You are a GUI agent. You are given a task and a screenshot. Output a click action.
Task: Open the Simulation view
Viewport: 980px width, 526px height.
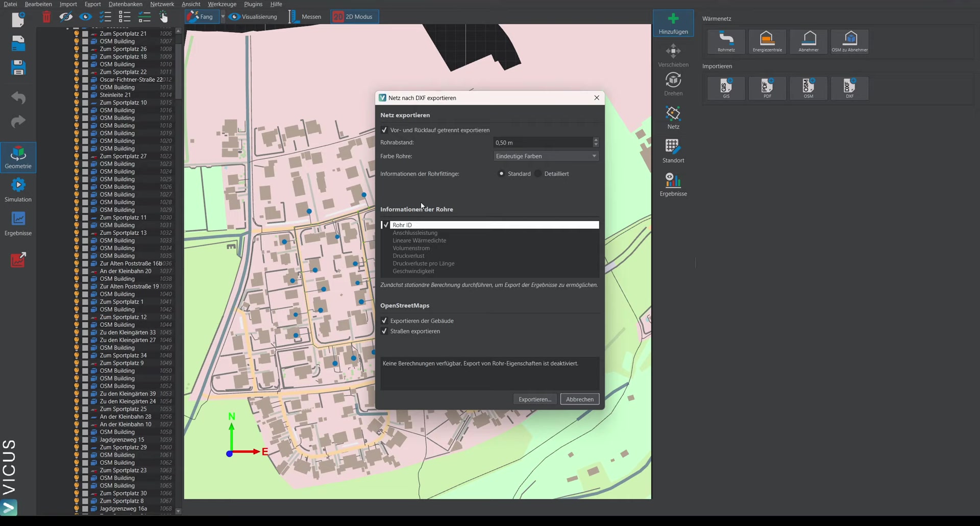click(x=18, y=190)
